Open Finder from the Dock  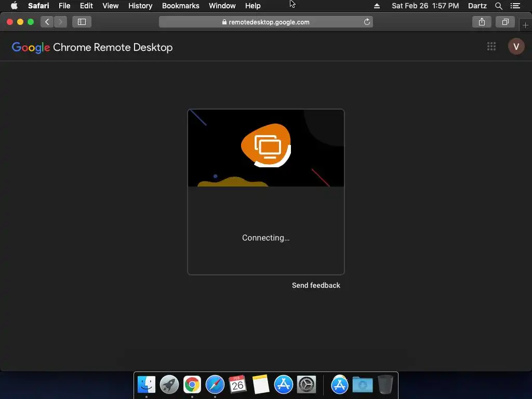[147, 385]
